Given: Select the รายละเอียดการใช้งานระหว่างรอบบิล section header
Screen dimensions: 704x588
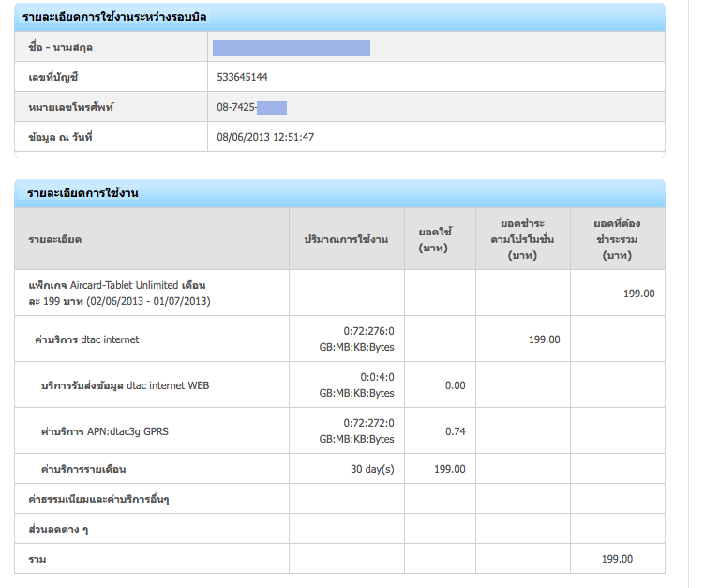Looking at the screenshot, I should point(116,18).
